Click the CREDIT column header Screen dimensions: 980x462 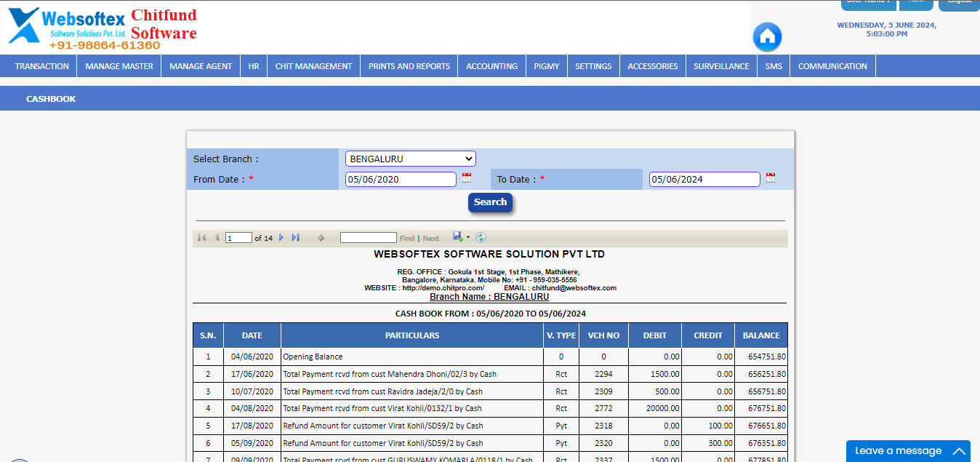[x=708, y=335]
